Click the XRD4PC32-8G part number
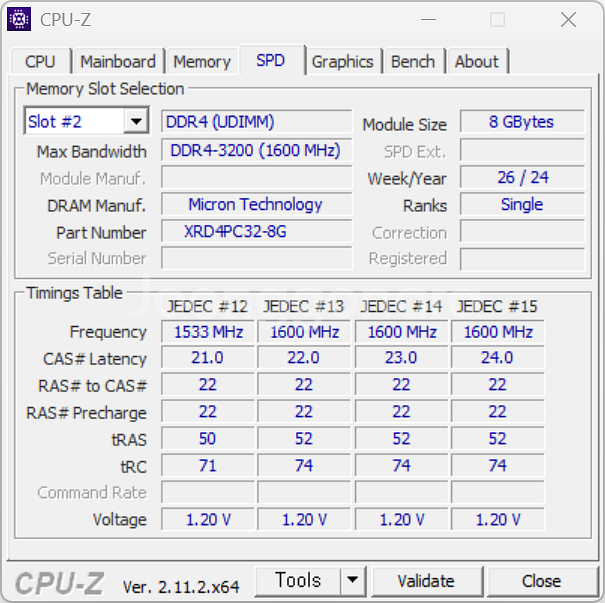This screenshot has height=603, width=605. (257, 231)
